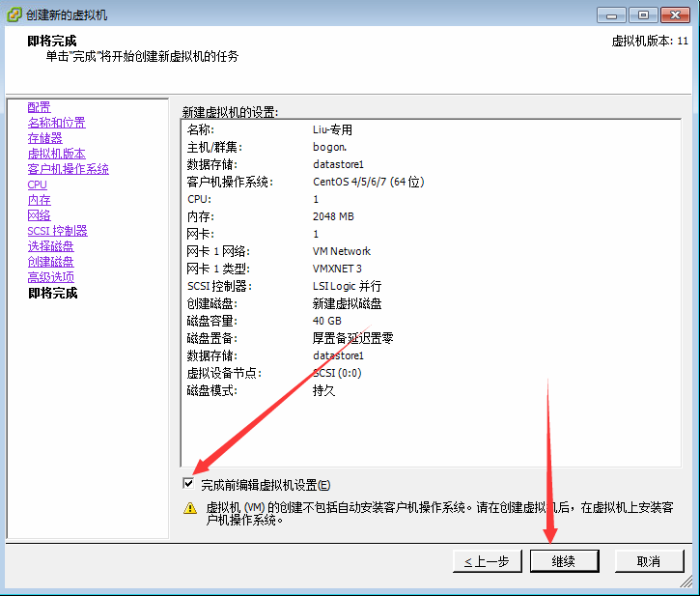The width and height of the screenshot is (700, 596).
Task: Go to the CPU step link
Action: pyautogui.click(x=37, y=184)
